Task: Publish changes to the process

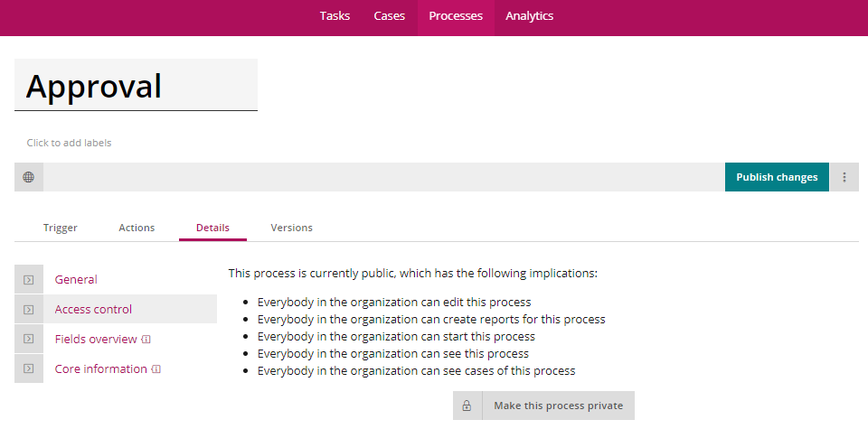Action: coord(777,177)
